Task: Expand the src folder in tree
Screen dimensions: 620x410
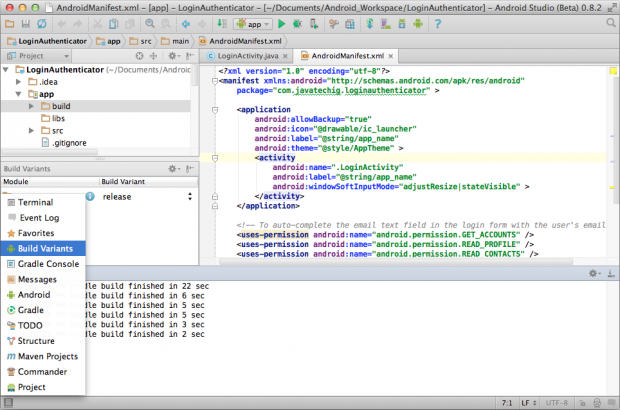Action: pos(31,130)
